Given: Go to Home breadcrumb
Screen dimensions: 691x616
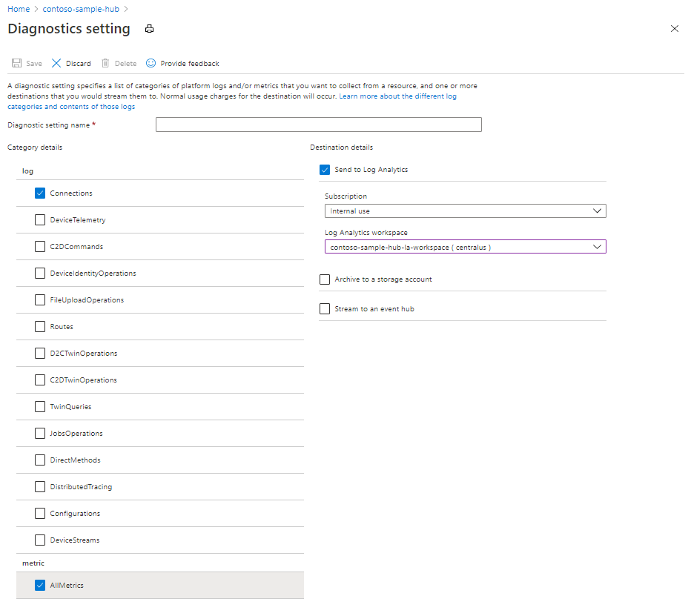Looking at the screenshot, I should click(19, 9).
